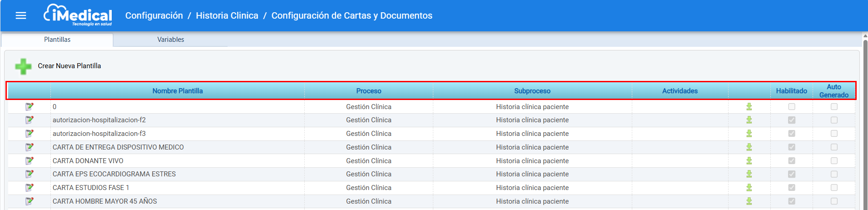The image size is (868, 210).
Task: Click the vertical scrollbar up arrow
Action: (865, 36)
